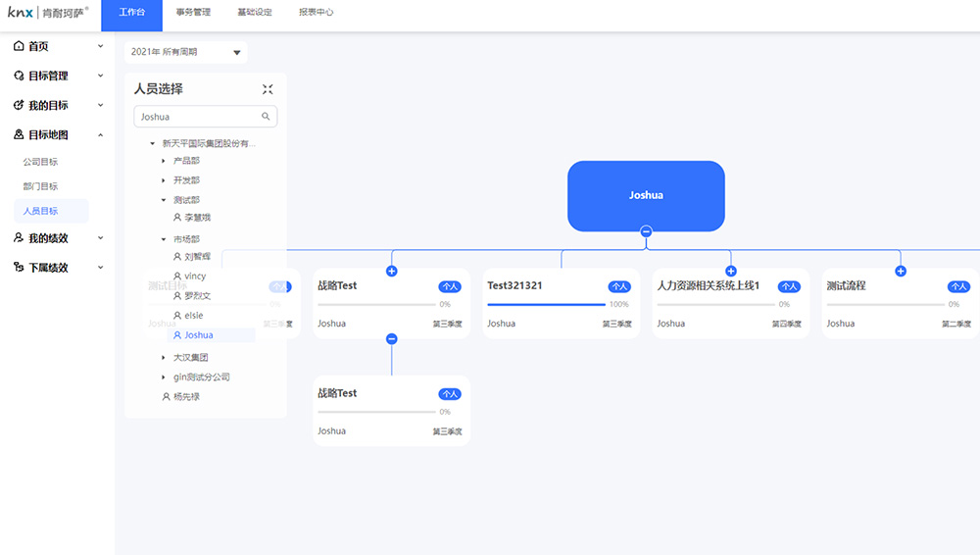
Task: Click the 测试流程 progress bar
Action: pyautogui.click(x=886, y=305)
